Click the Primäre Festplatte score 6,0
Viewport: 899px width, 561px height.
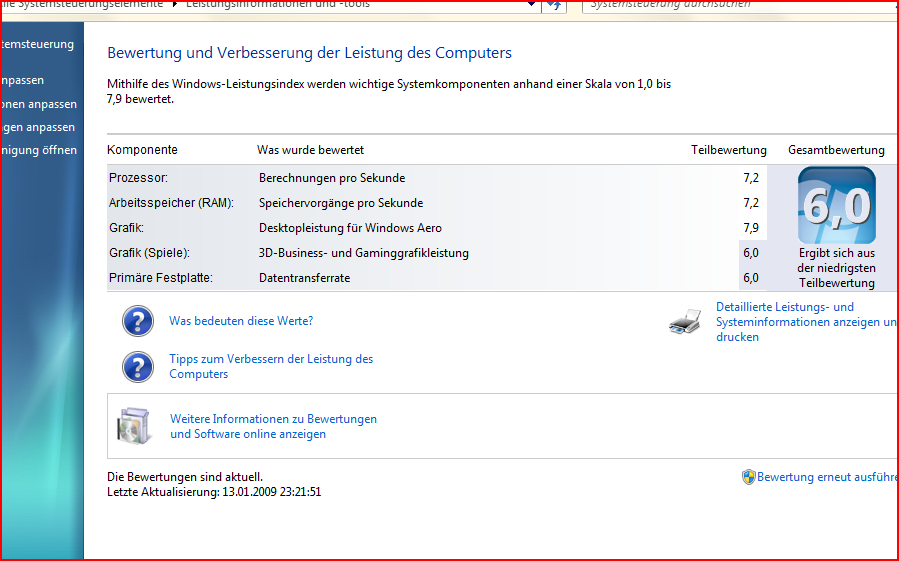[751, 278]
